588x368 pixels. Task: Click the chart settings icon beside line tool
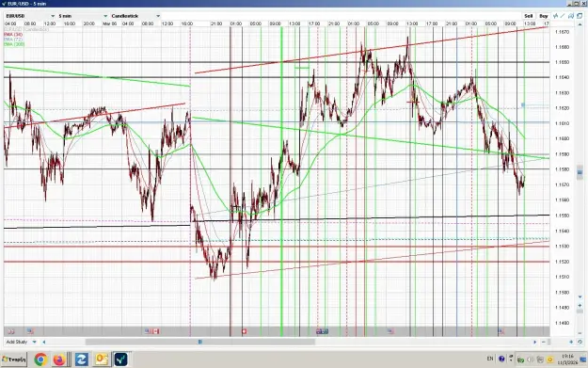point(571,16)
